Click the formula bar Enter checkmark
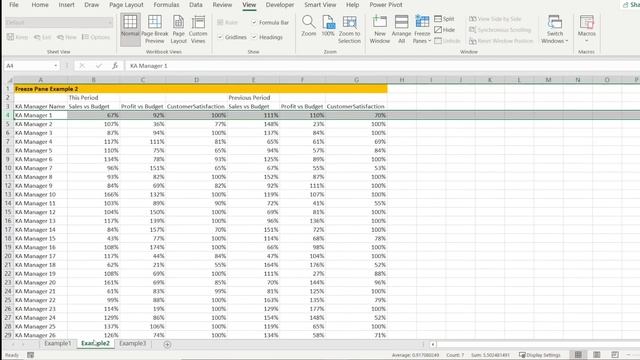 tap(99, 66)
